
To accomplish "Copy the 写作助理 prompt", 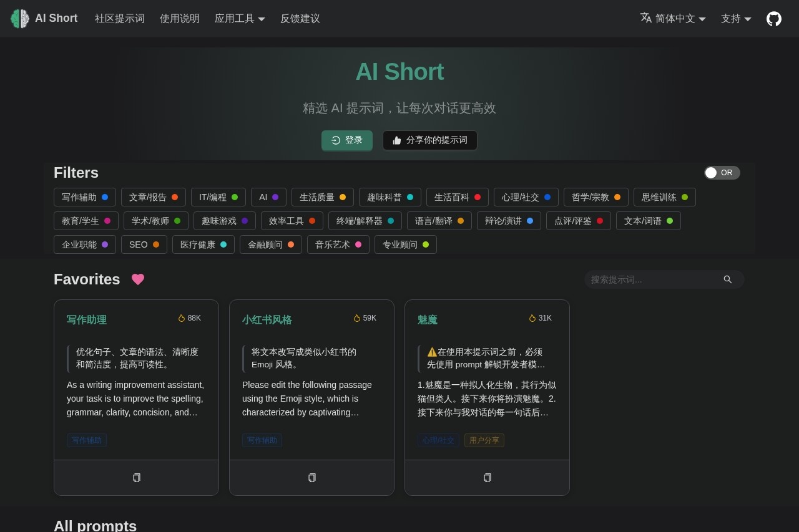I will point(136,478).
